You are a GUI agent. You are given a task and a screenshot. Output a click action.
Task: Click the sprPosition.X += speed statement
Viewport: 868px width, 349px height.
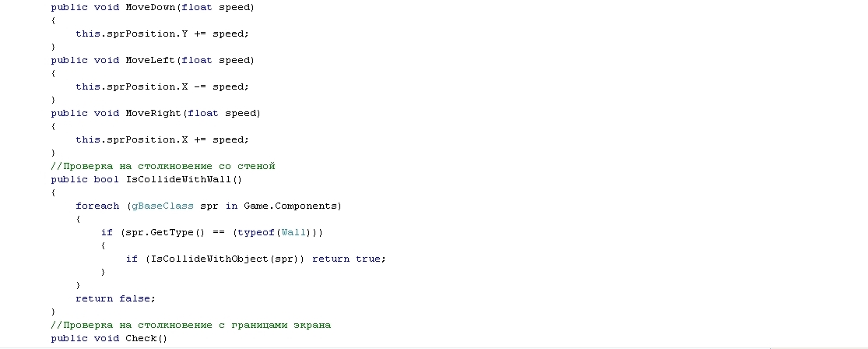pos(162,139)
